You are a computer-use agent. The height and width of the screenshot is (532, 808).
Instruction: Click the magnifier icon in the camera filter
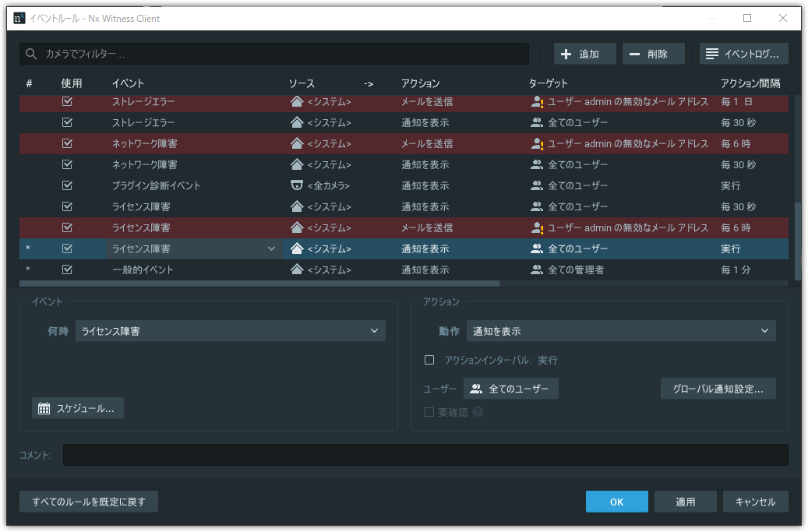pos(31,54)
